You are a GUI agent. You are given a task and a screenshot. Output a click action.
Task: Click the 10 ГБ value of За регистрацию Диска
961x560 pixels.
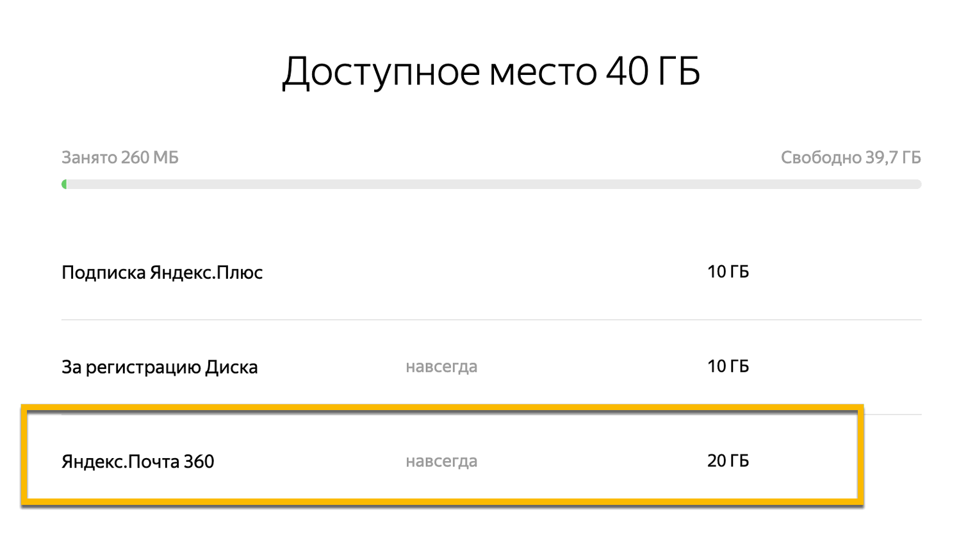tap(730, 366)
